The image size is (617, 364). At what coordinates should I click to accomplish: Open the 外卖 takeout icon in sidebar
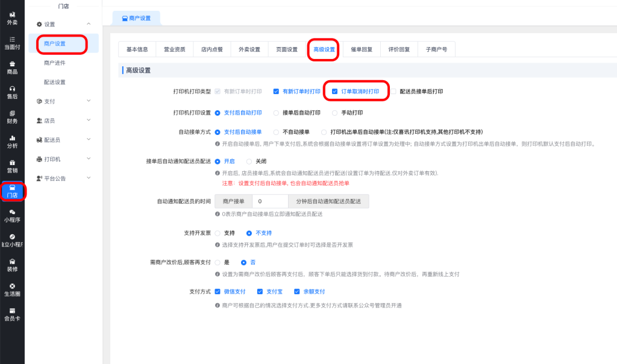(12, 17)
